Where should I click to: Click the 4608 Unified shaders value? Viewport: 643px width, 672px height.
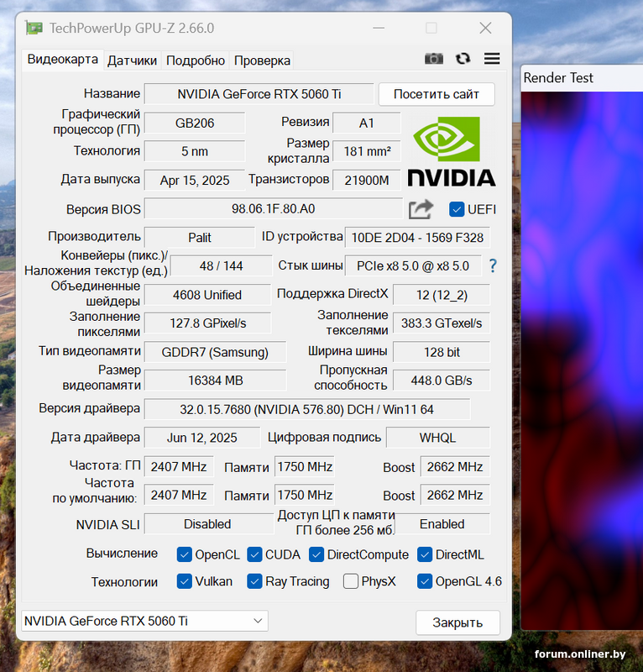point(207,295)
